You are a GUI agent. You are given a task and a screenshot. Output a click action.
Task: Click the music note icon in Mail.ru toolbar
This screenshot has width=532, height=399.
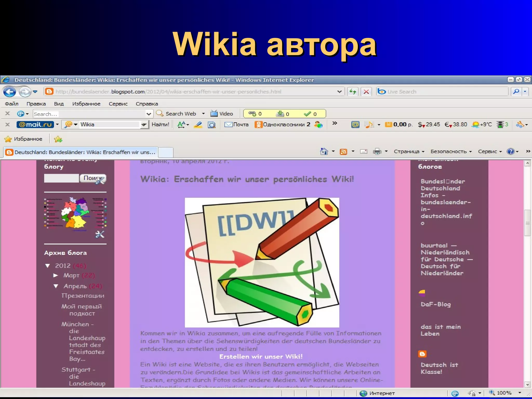click(369, 125)
